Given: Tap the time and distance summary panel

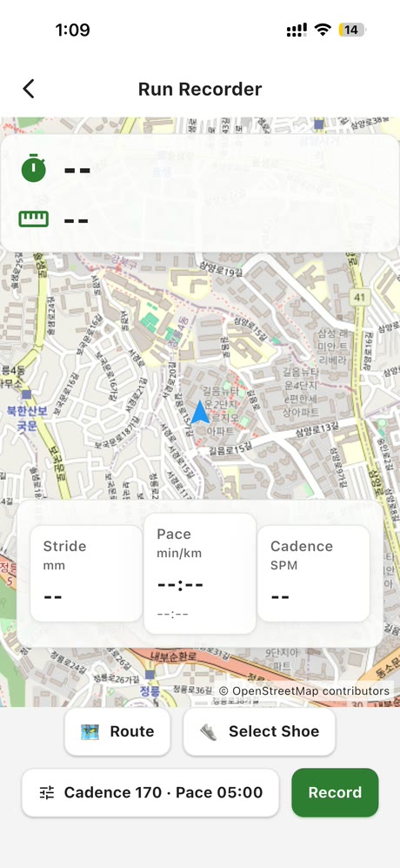Looking at the screenshot, I should click(x=200, y=193).
